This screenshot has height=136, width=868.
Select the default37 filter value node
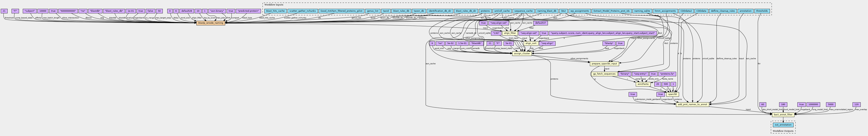click(540, 23)
